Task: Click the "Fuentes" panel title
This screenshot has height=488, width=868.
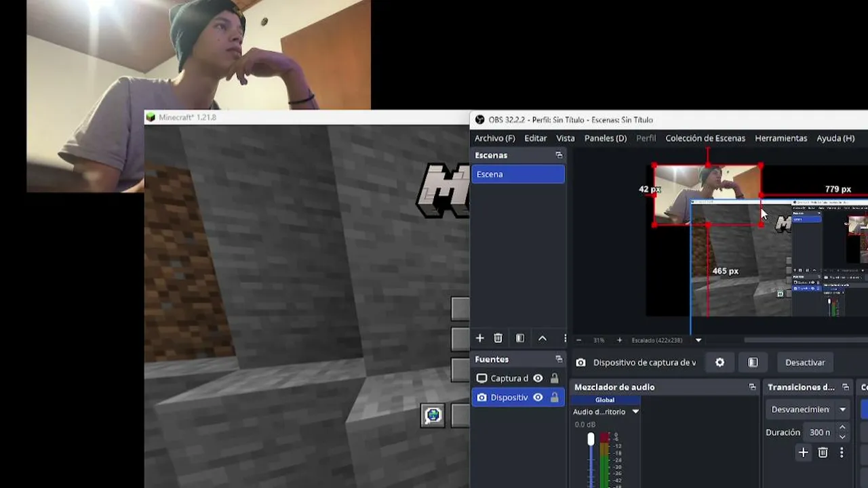Action: 492,359
